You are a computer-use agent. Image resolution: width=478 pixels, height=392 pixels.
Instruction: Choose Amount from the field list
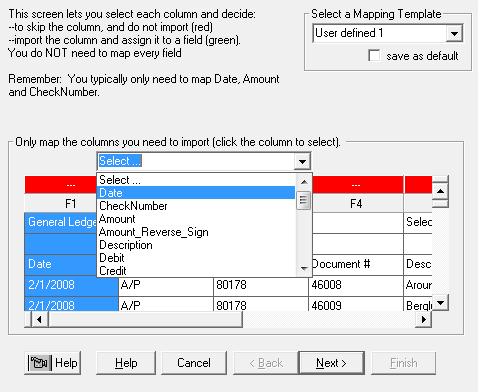[196, 219]
